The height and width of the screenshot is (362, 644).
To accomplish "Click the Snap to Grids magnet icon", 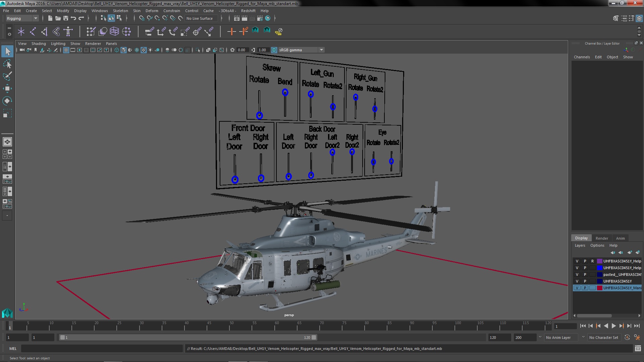I will pos(142,18).
